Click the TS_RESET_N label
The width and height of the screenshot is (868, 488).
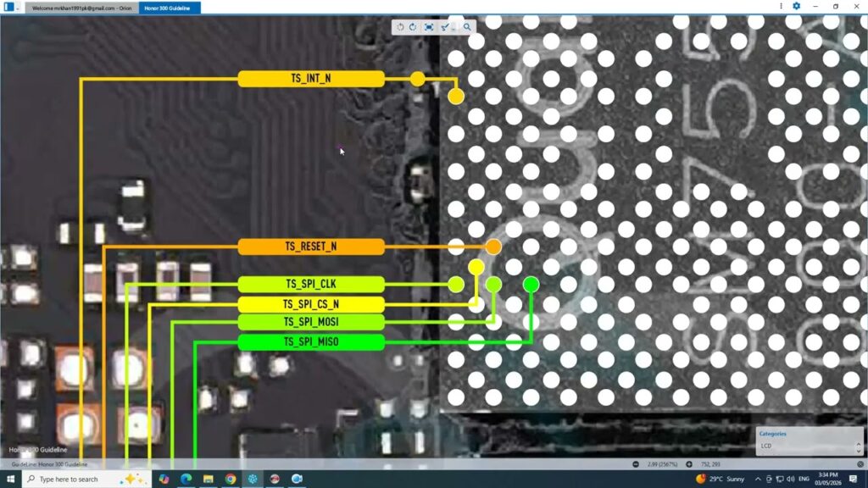click(311, 247)
